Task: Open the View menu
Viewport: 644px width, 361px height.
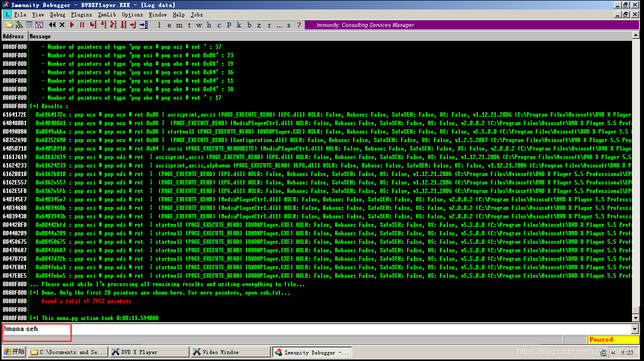Action: click(38, 14)
